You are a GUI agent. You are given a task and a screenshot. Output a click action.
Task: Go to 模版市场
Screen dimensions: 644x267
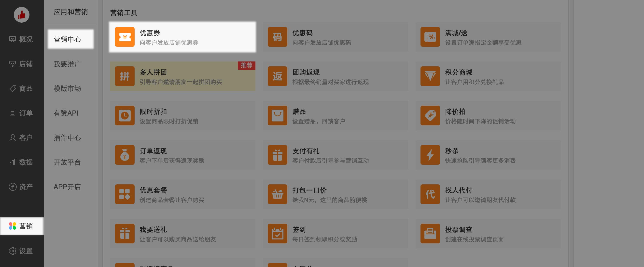pyautogui.click(x=67, y=89)
